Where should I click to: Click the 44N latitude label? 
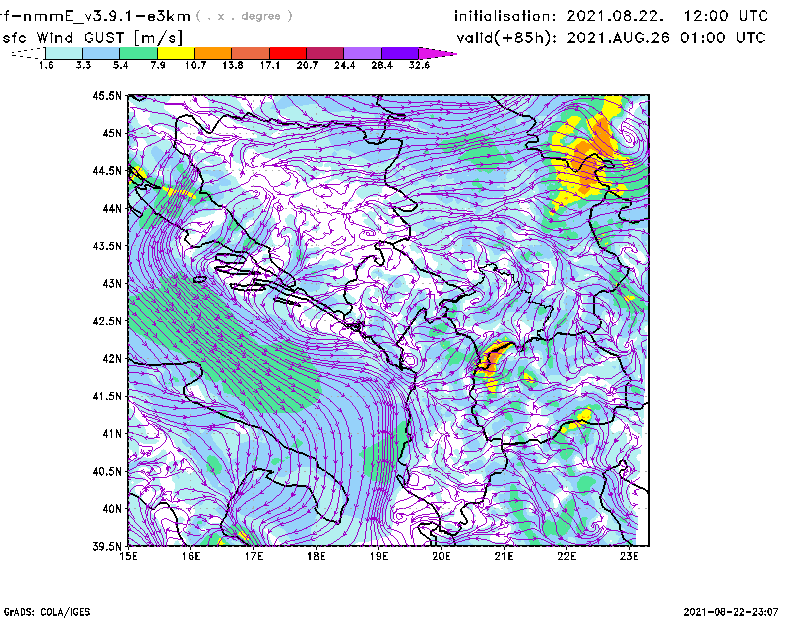[x=112, y=208]
